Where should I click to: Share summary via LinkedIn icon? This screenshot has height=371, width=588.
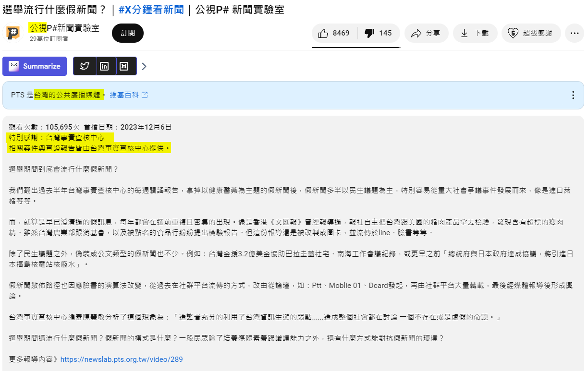(x=104, y=66)
